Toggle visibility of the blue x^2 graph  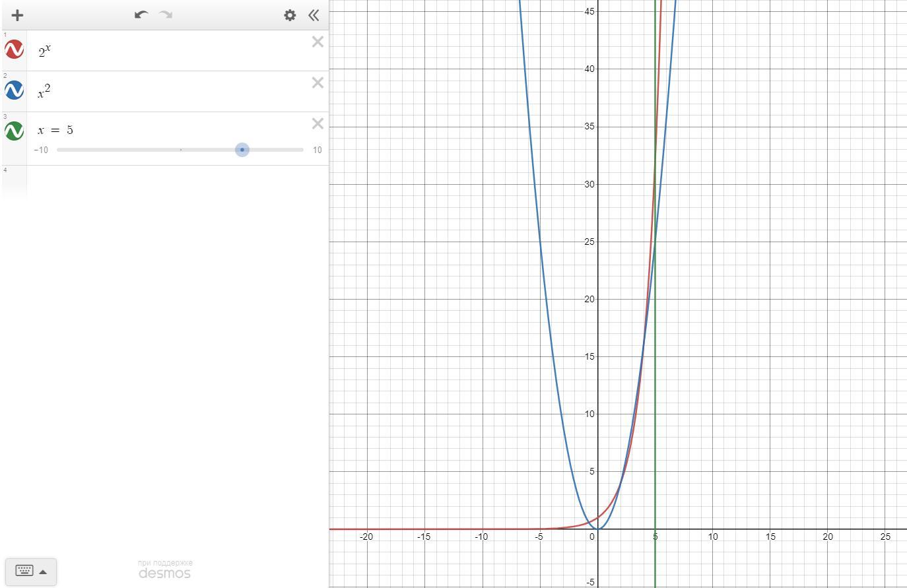pos(14,90)
